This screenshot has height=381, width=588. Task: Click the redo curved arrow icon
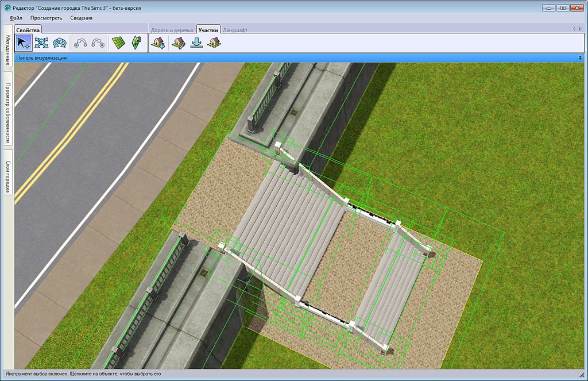(x=98, y=43)
